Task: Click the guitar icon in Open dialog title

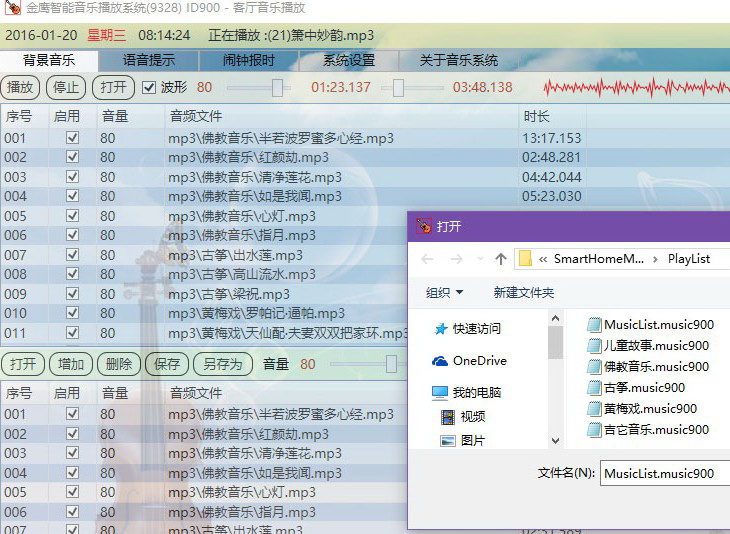Action: pos(424,226)
